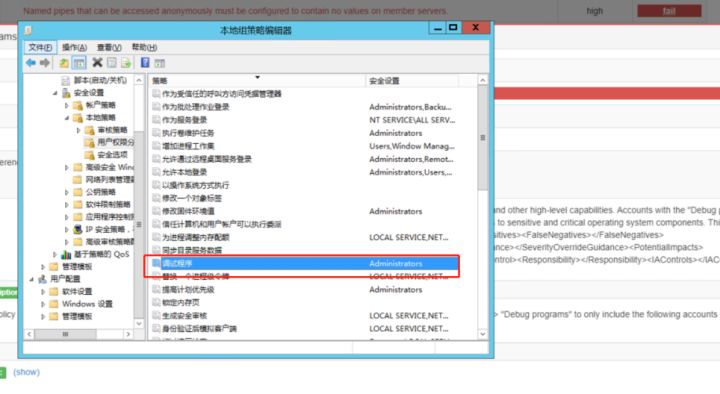Expand the 基于策略的 QoS node

(x=55, y=254)
